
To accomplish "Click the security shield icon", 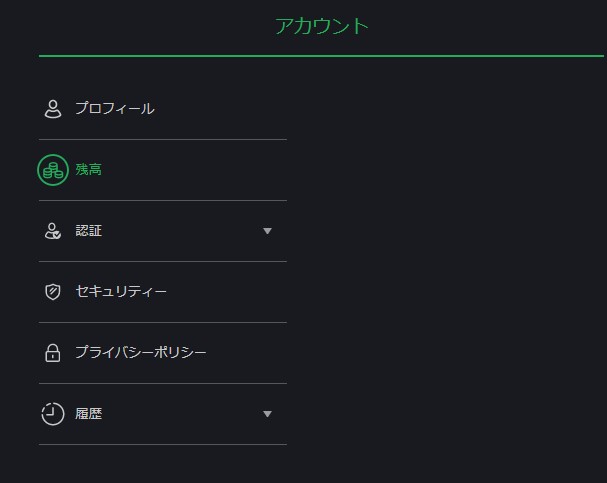I will click(x=53, y=292).
